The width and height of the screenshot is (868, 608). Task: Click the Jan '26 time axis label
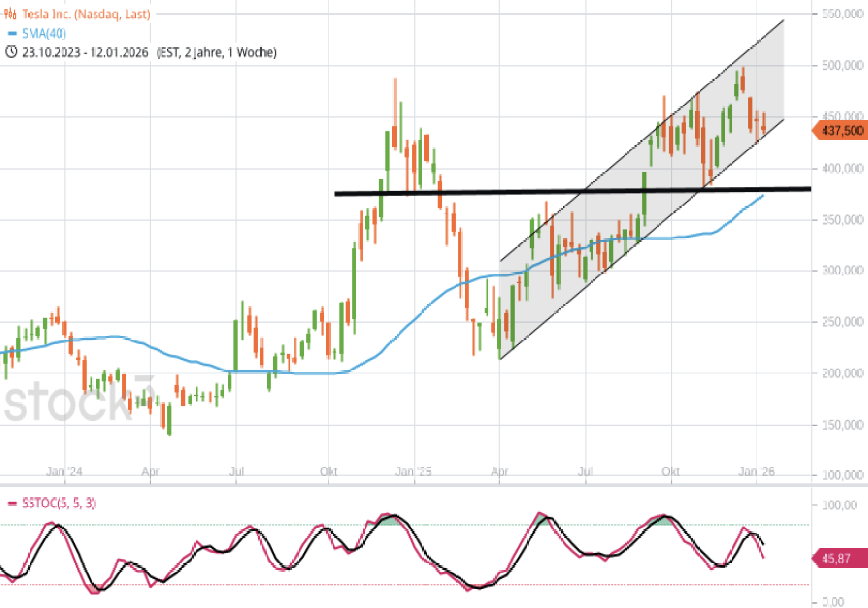[756, 472]
